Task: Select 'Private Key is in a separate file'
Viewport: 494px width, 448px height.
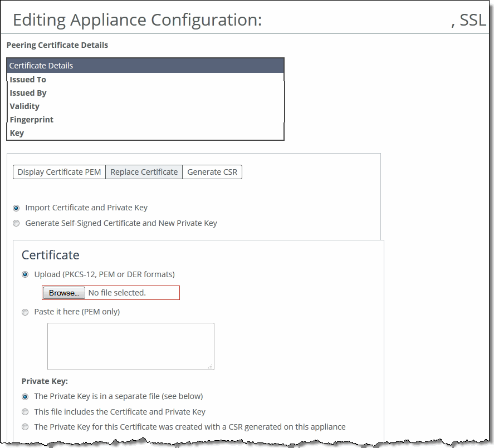Action: 25,397
